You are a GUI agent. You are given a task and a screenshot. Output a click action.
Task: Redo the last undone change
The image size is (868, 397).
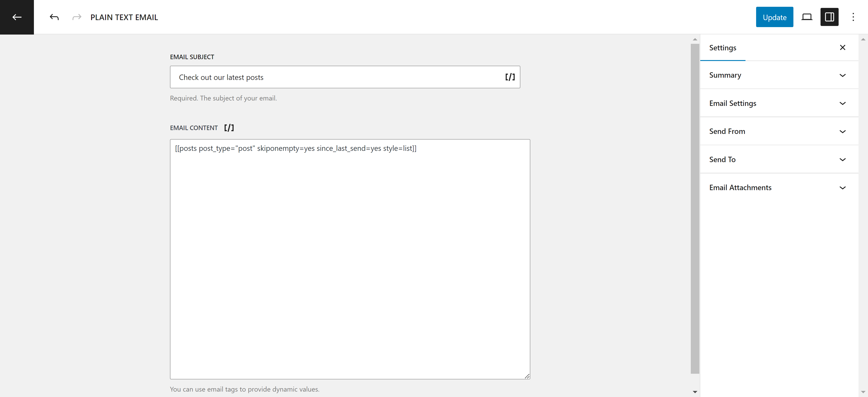tap(77, 17)
